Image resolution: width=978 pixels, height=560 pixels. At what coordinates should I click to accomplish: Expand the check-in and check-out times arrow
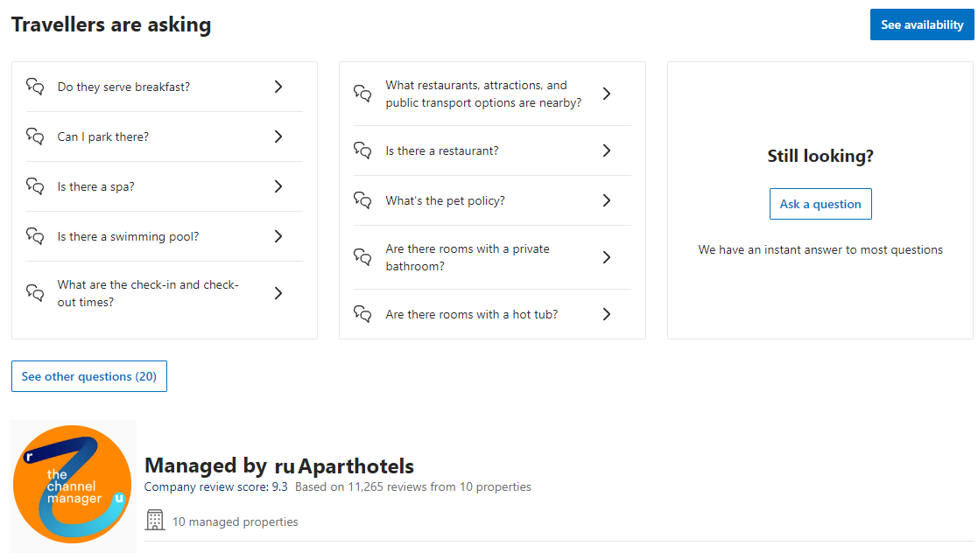point(278,293)
